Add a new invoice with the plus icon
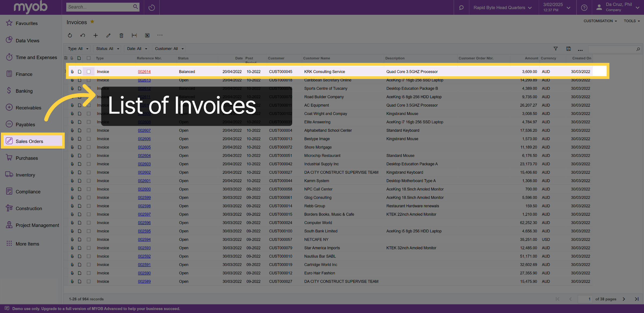The height and width of the screenshot is (313, 644). [96, 35]
